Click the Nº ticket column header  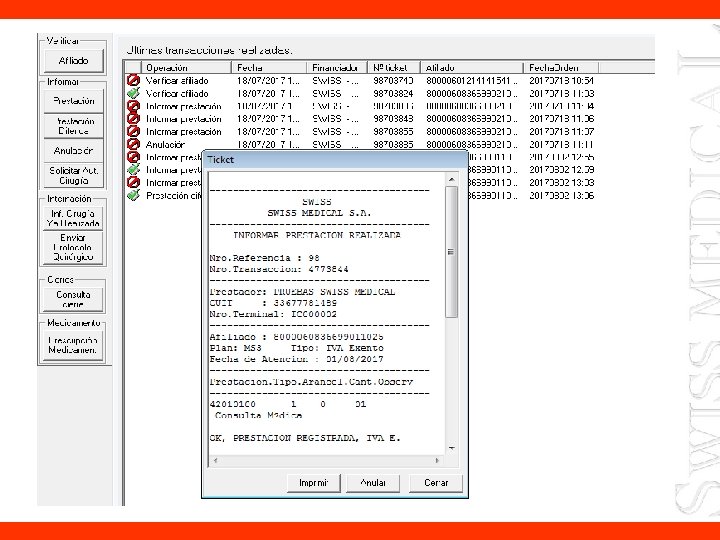[x=394, y=68]
